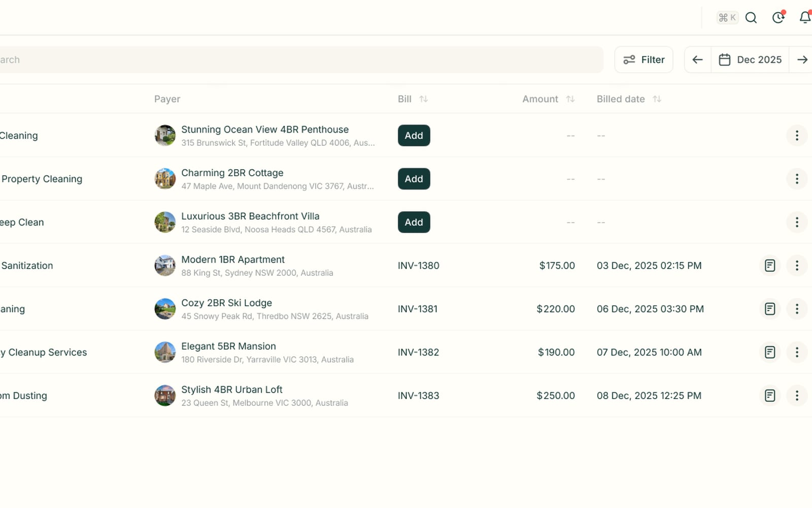Click Cozy 2BR Ski Lodge thumbnail
Screen dimensions: 812x508
pyautogui.click(x=165, y=309)
